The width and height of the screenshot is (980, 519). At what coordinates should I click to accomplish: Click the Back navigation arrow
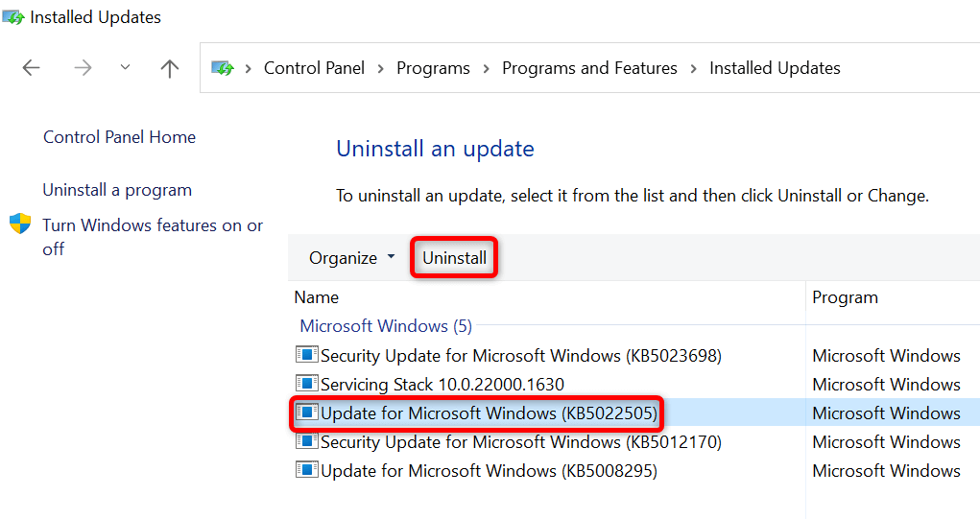click(31, 68)
